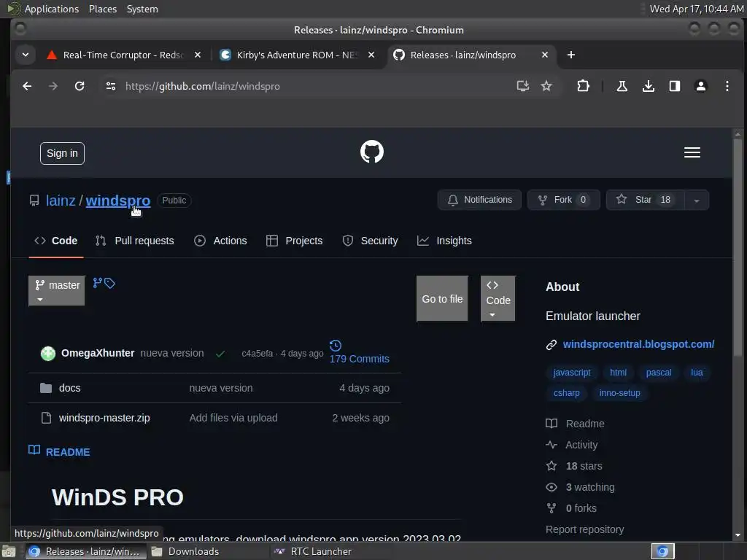View branches icon next to master
747x560 pixels.
pyautogui.click(x=97, y=283)
